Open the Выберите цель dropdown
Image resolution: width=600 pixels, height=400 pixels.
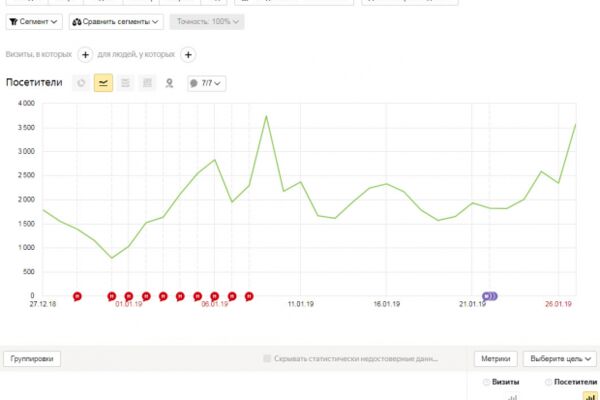click(560, 359)
